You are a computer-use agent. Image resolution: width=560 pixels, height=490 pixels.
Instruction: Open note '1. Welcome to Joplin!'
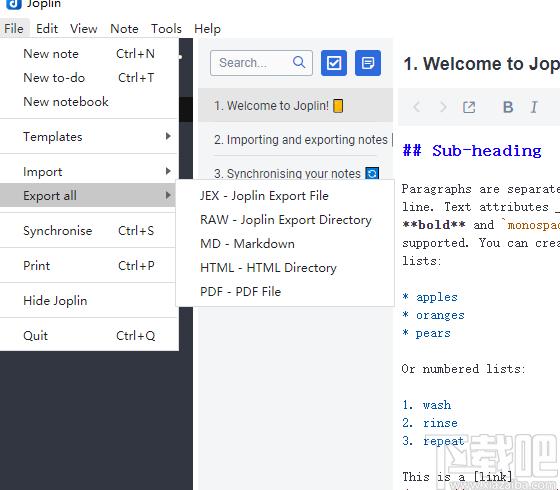click(295, 106)
